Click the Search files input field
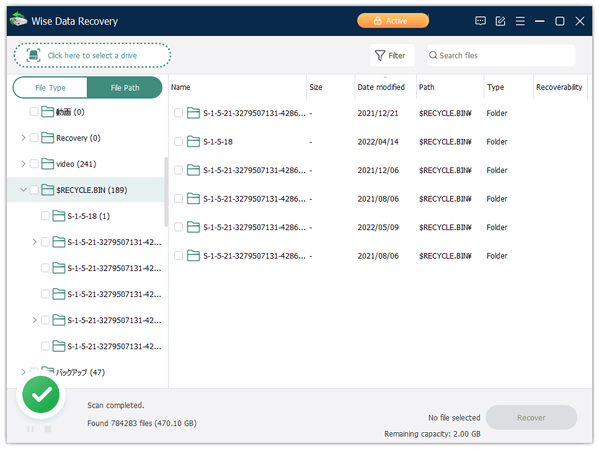 tap(501, 55)
